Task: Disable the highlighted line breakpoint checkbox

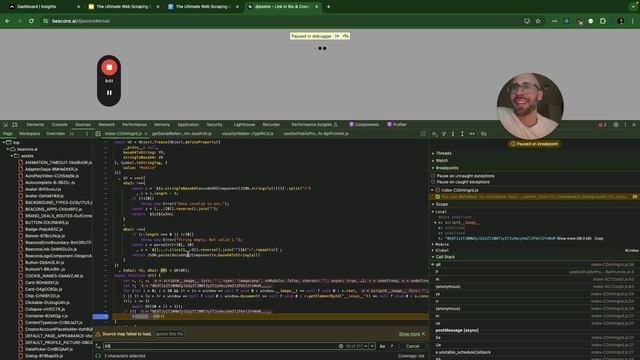Action: point(438,197)
